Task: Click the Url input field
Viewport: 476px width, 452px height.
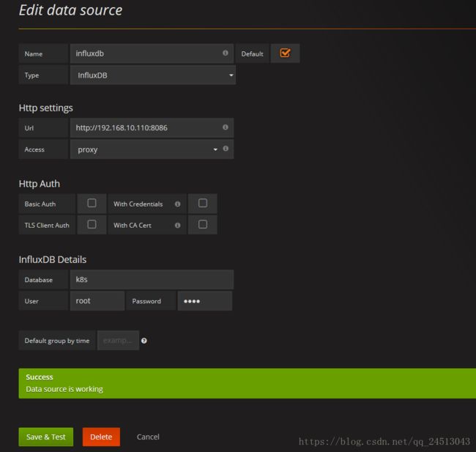Action: [152, 128]
